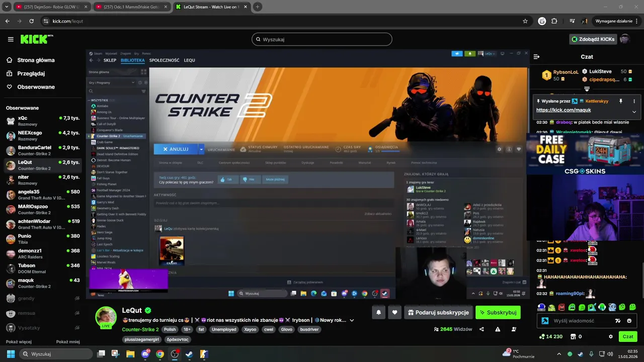
Task: Switch to Odc.1 Mamm0ńskie YouTube tab
Action: pyautogui.click(x=132, y=7)
